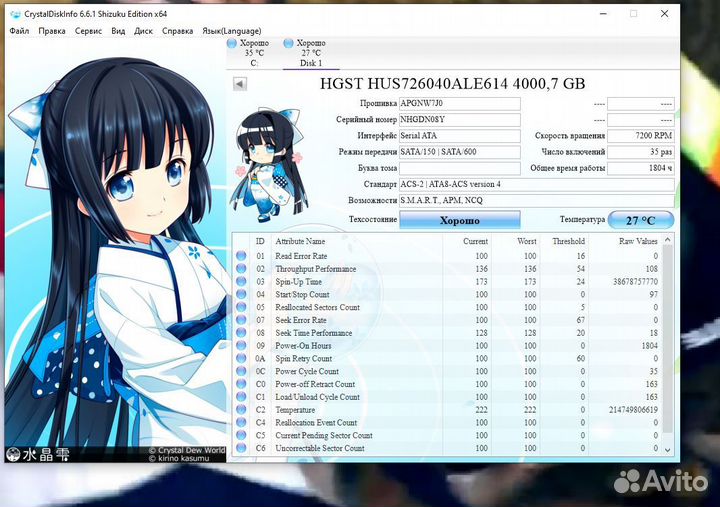Viewport: 720px width, 507px height.
Task: Click the status icon for Spin Retry Count
Action: 241,359
